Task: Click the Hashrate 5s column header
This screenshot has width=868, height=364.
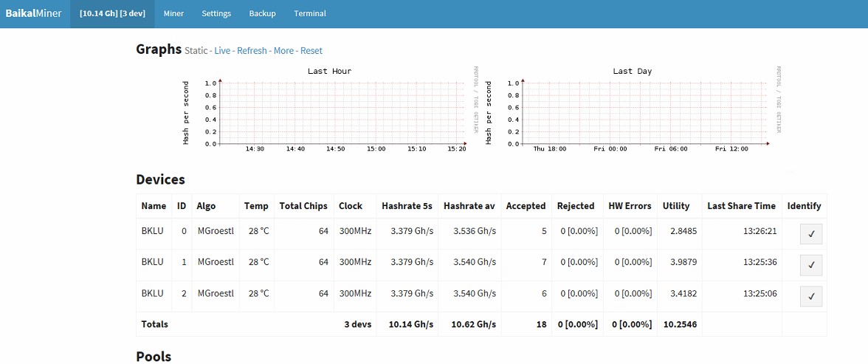Action: pos(407,206)
